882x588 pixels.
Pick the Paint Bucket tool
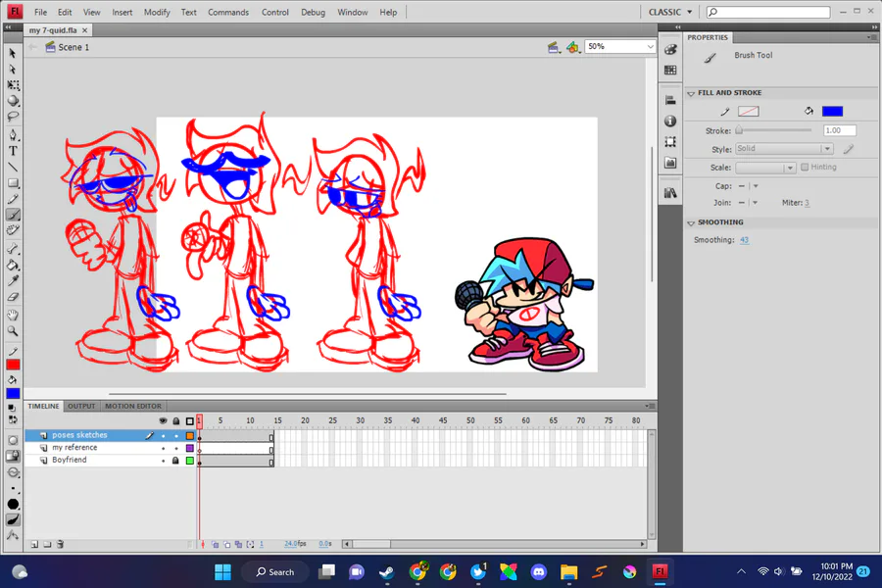(x=13, y=265)
